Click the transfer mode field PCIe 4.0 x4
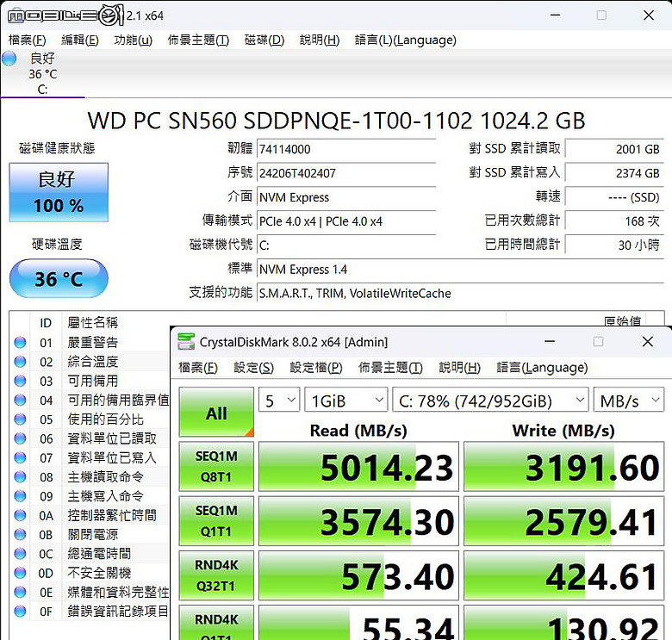672x640 pixels. click(x=346, y=221)
